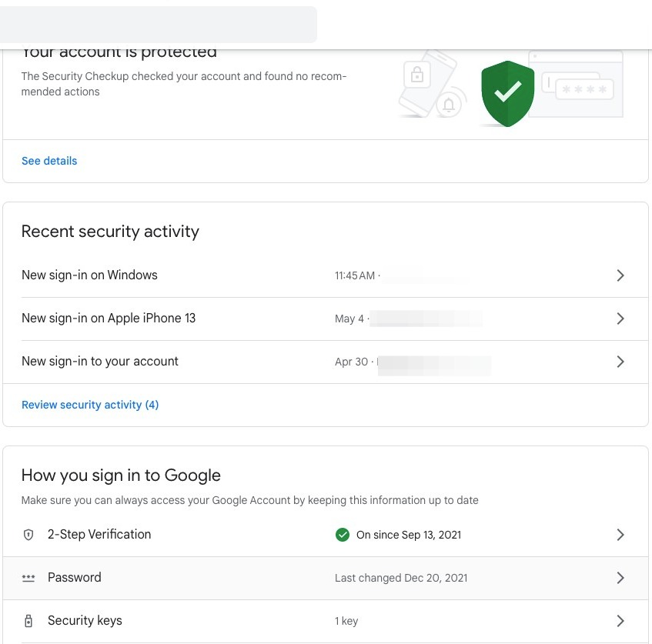This screenshot has width=652, height=644.
Task: Click the 2-Step Verification shield icon
Action: click(28, 535)
